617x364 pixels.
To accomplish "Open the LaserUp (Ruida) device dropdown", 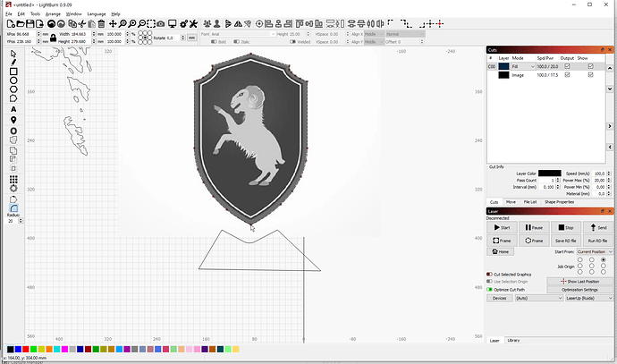I will click(x=589, y=299).
